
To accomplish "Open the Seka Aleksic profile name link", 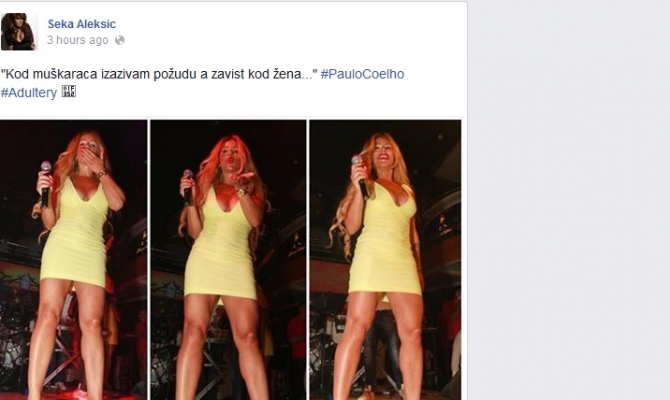I will pyautogui.click(x=82, y=24).
